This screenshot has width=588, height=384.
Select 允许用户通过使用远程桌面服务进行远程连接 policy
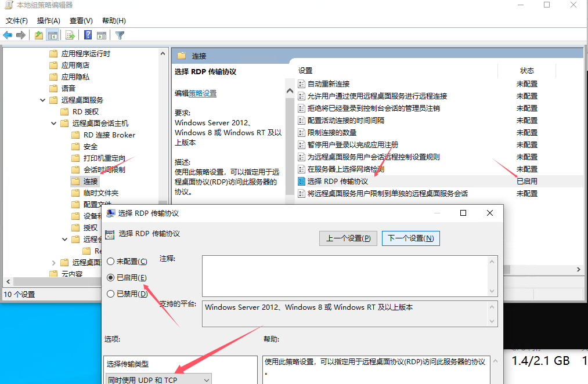click(377, 96)
